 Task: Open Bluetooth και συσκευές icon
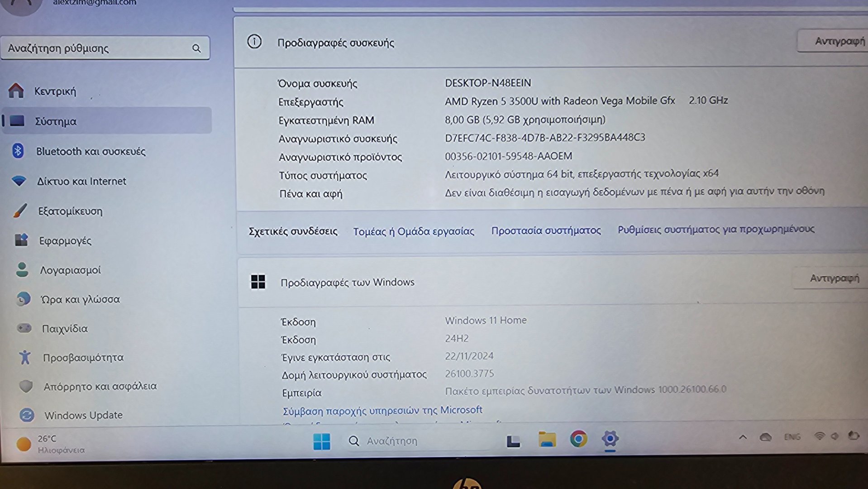18,151
